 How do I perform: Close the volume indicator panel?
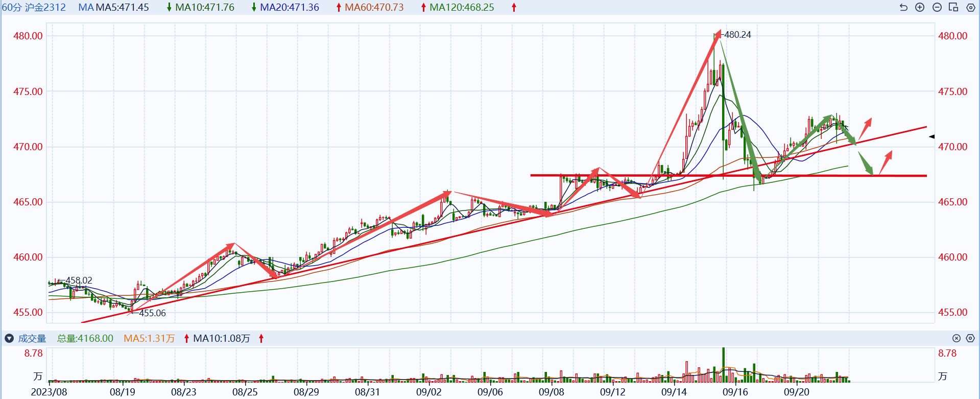(957, 338)
